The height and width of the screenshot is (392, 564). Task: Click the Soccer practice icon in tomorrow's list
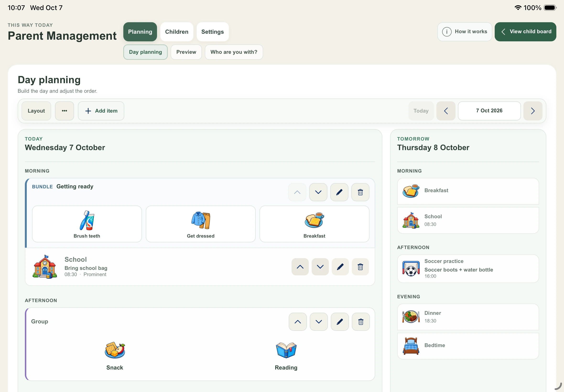(x=411, y=269)
